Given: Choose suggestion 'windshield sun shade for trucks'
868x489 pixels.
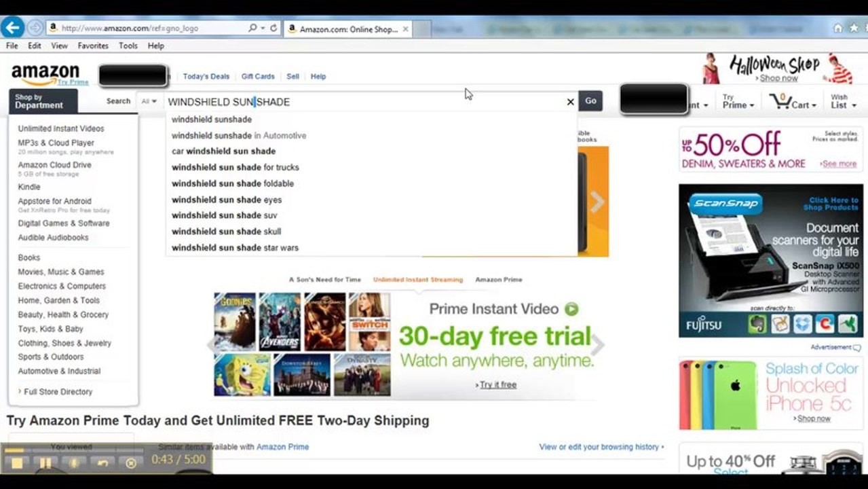Looking at the screenshot, I should pyautogui.click(x=371, y=168).
